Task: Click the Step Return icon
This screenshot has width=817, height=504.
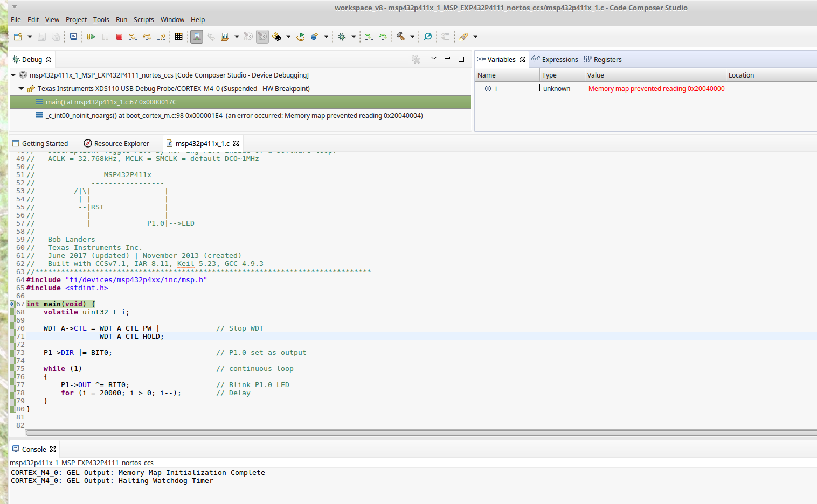Action: [x=161, y=37]
